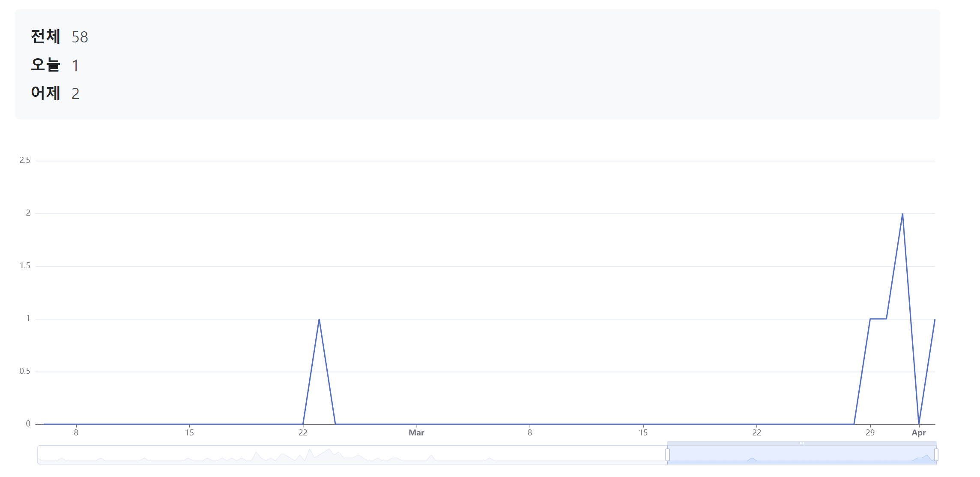The image size is (980, 477).
Task: Click the yesterday count value 2
Action: coord(75,94)
